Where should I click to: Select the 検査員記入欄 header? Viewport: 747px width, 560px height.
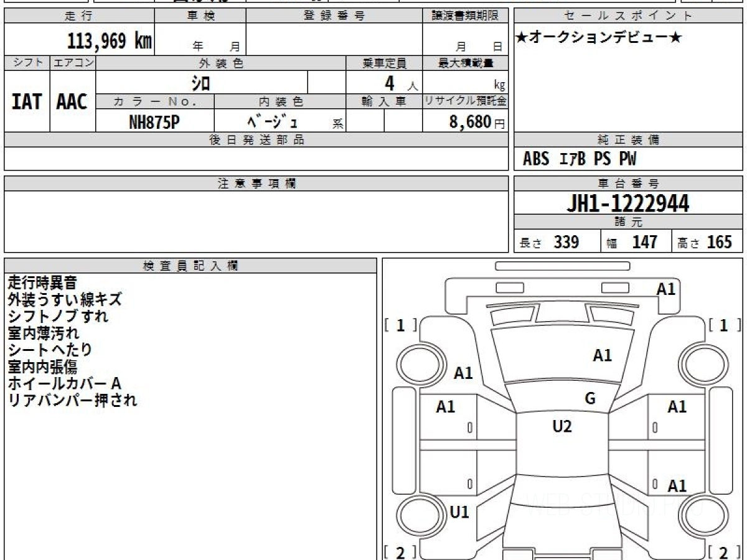(190, 266)
